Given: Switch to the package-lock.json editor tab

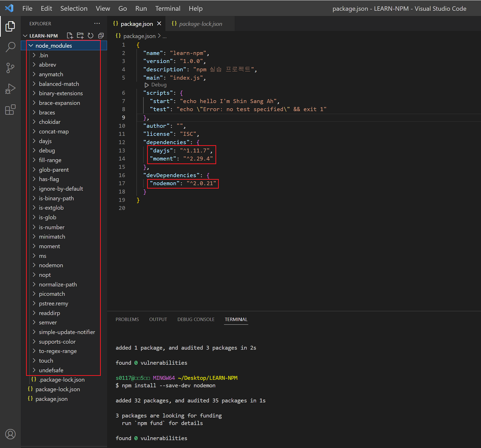Looking at the screenshot, I should click(x=200, y=24).
